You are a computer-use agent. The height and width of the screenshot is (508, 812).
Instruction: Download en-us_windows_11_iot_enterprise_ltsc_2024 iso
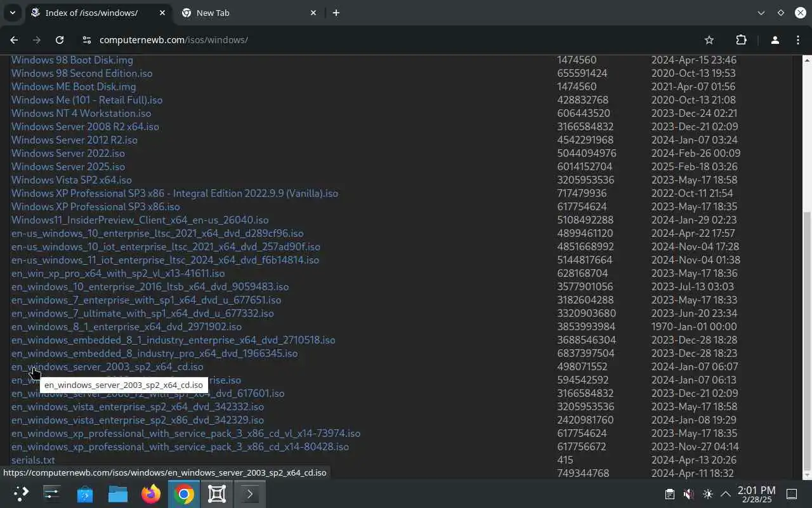pyautogui.click(x=165, y=260)
